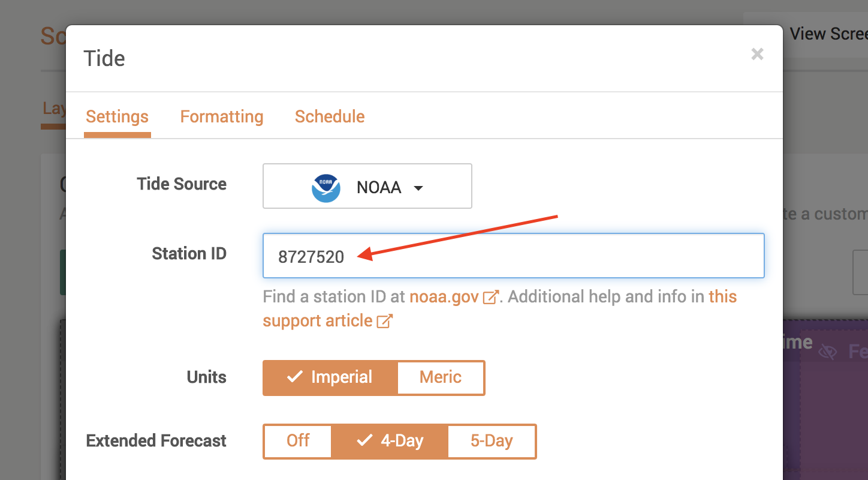Choose 4-Day extended forecast
The height and width of the screenshot is (480, 868).
tap(390, 441)
